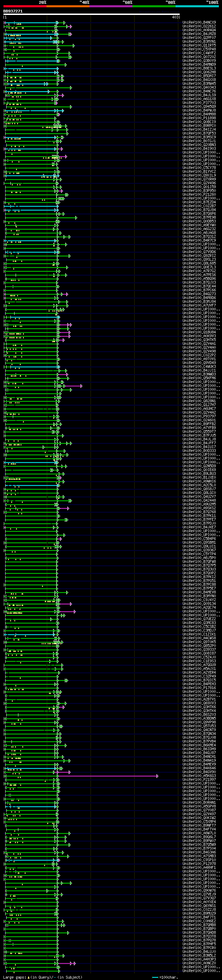Viewport: 222px width, 980px height.
Task: Select UniRef100_B4K646 label
Action: point(199,768)
